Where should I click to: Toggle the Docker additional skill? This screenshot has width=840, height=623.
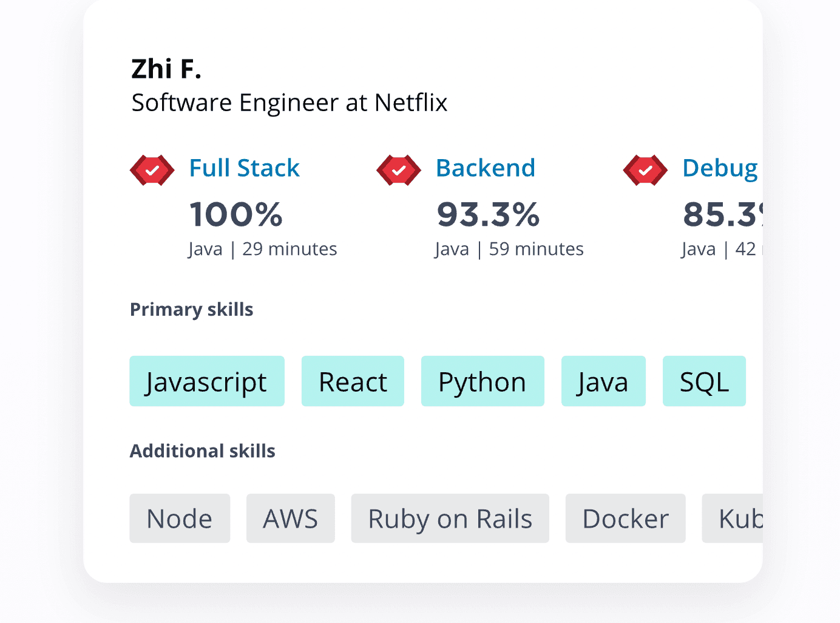tap(625, 519)
